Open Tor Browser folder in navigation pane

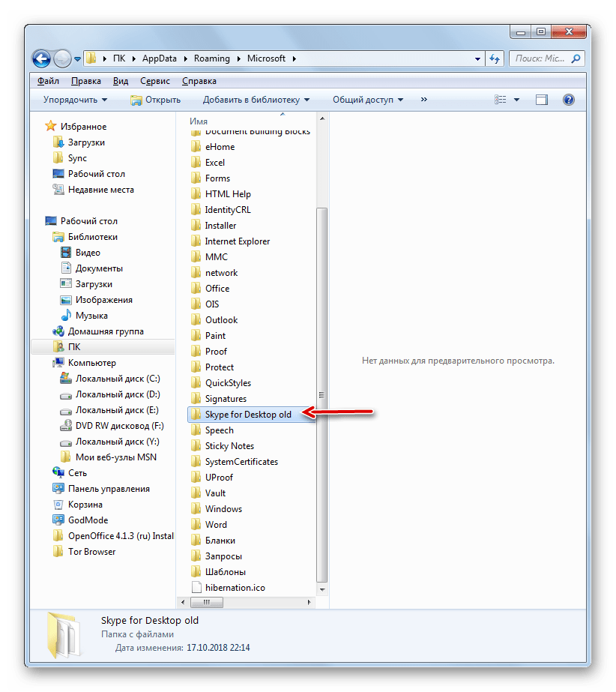coord(84,552)
